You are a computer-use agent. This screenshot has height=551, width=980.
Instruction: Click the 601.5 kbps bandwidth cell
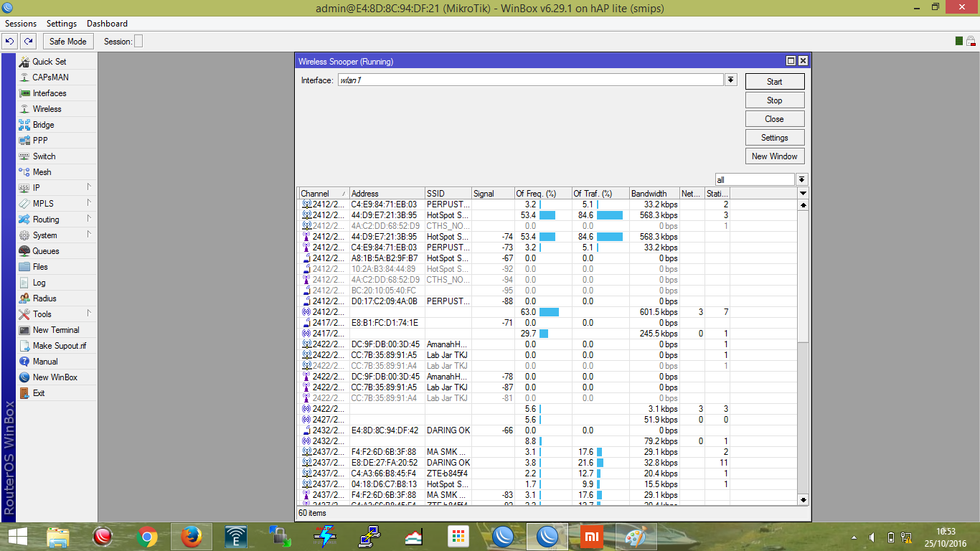click(x=654, y=312)
